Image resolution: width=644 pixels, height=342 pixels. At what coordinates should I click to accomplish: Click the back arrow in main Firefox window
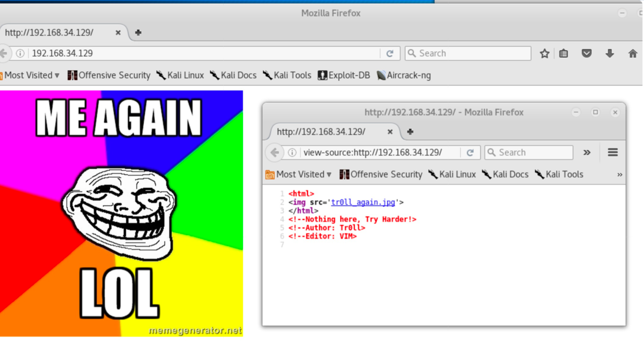(4, 53)
